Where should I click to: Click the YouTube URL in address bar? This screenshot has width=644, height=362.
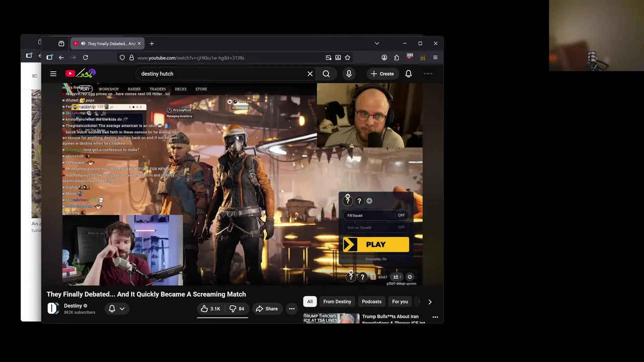191,58
